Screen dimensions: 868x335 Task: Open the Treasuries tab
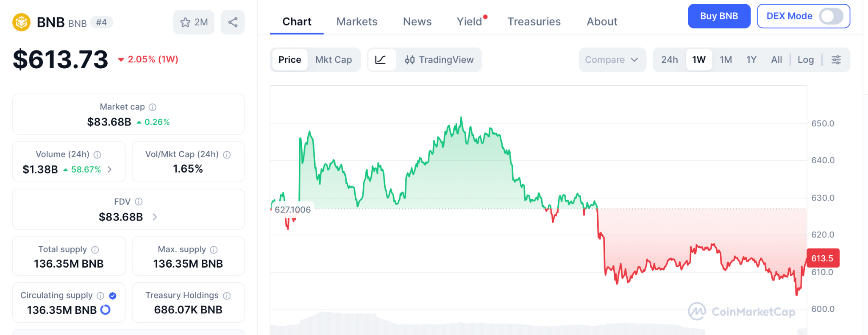tap(534, 22)
